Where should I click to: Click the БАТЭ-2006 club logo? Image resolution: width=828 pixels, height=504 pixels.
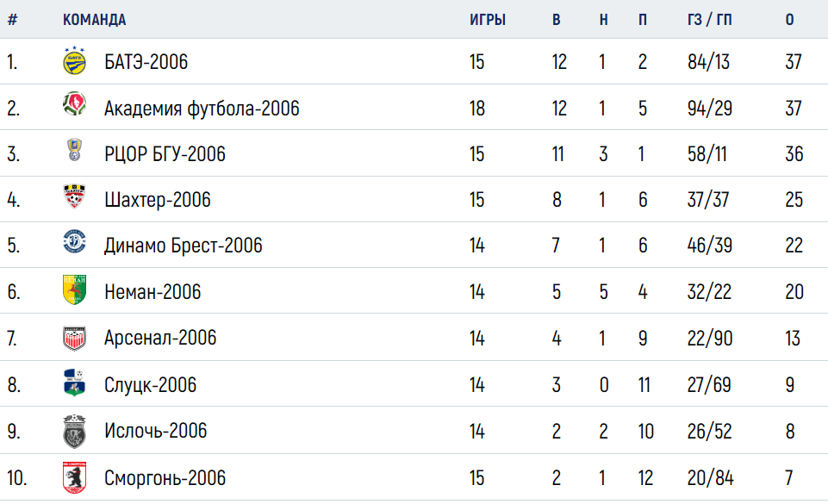pos(74,60)
